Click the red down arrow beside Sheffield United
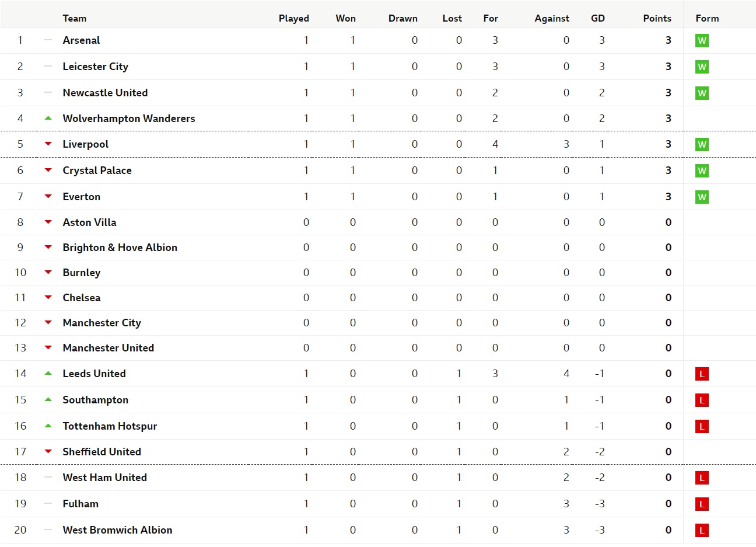The image size is (756, 547). (48, 452)
